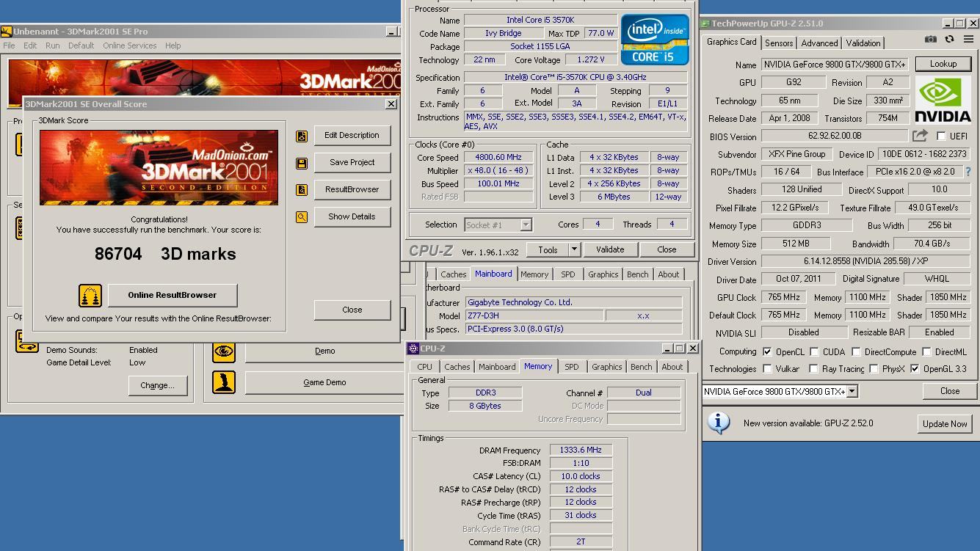Click the Lookup button in GPU-Z
The height and width of the screenshot is (551, 980).
point(943,64)
